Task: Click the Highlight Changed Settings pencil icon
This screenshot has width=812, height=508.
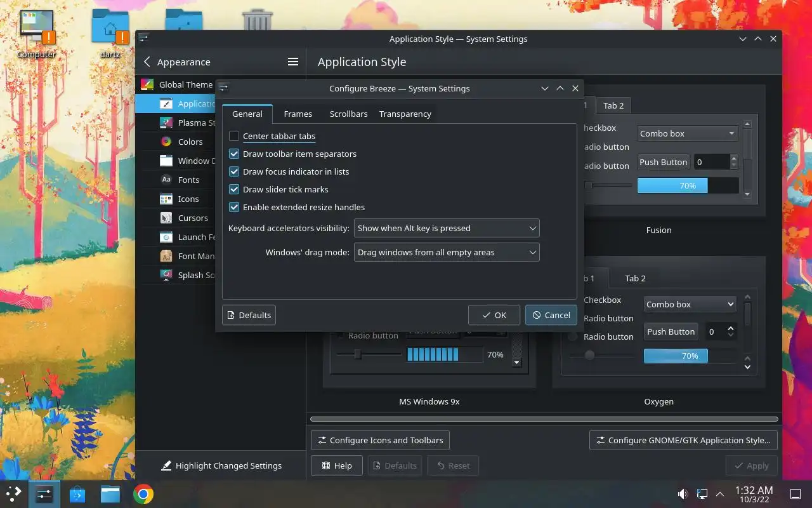Action: coord(166,465)
